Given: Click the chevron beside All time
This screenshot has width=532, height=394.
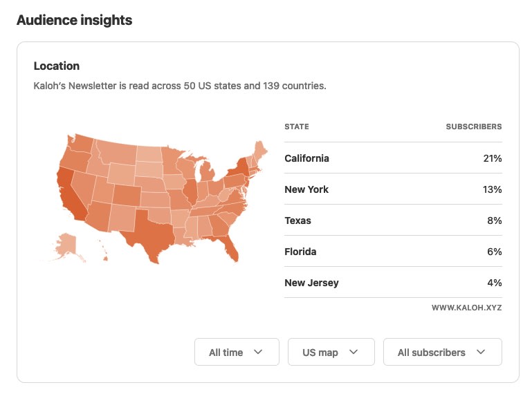Looking at the screenshot, I should click(x=258, y=352).
